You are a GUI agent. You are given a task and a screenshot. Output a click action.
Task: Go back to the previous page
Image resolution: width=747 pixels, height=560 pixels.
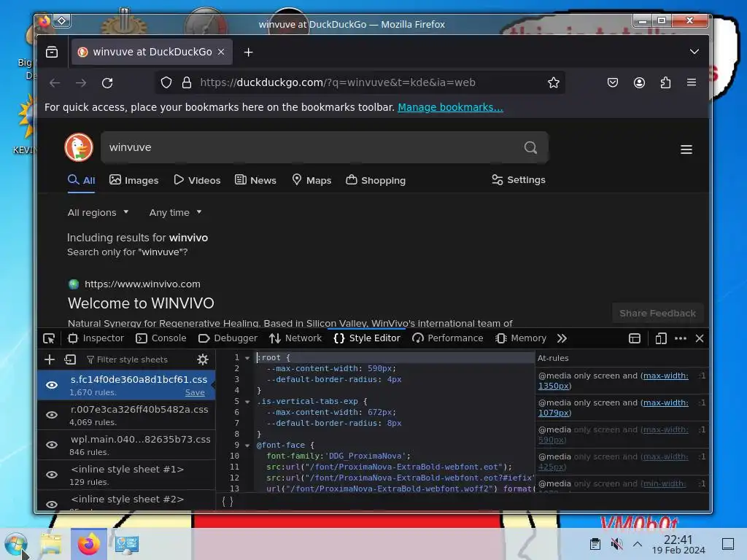pyautogui.click(x=55, y=83)
